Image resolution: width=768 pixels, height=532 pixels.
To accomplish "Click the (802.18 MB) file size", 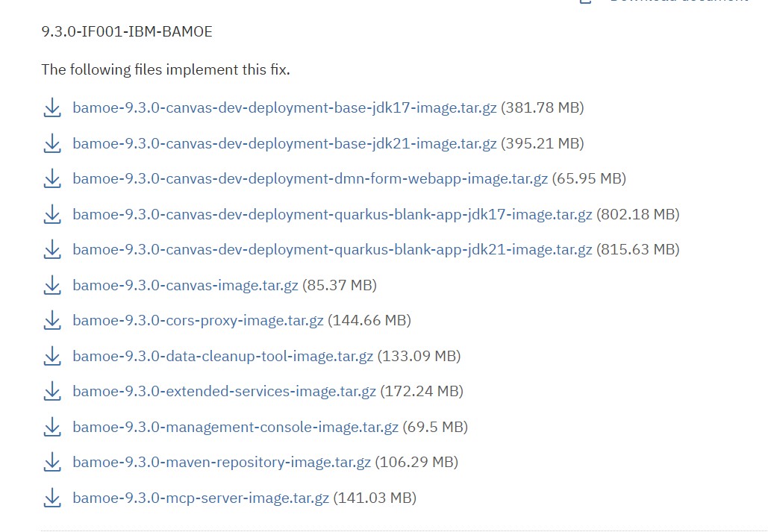I will click(637, 214).
